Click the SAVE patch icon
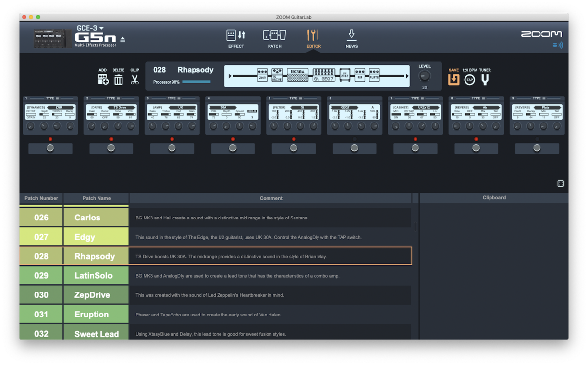Screen dimensions: 588x365 (x=454, y=79)
